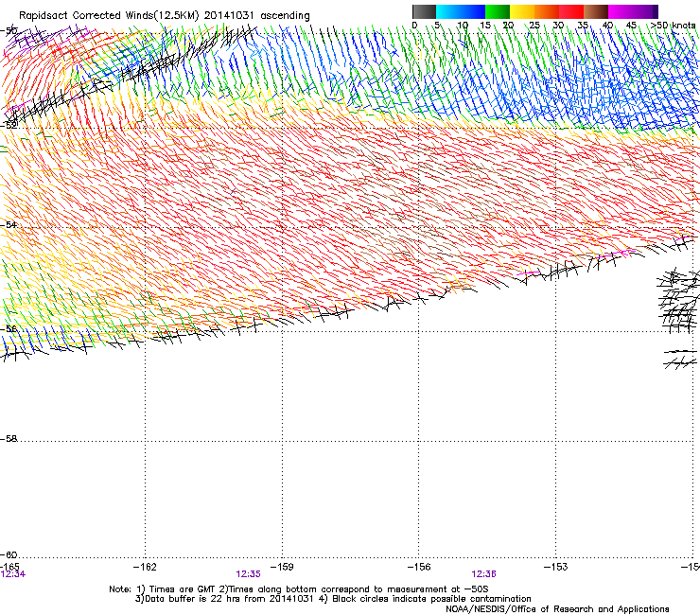Click the word 'ascending' in the title
The image size is (700, 615).
pyautogui.click(x=285, y=16)
